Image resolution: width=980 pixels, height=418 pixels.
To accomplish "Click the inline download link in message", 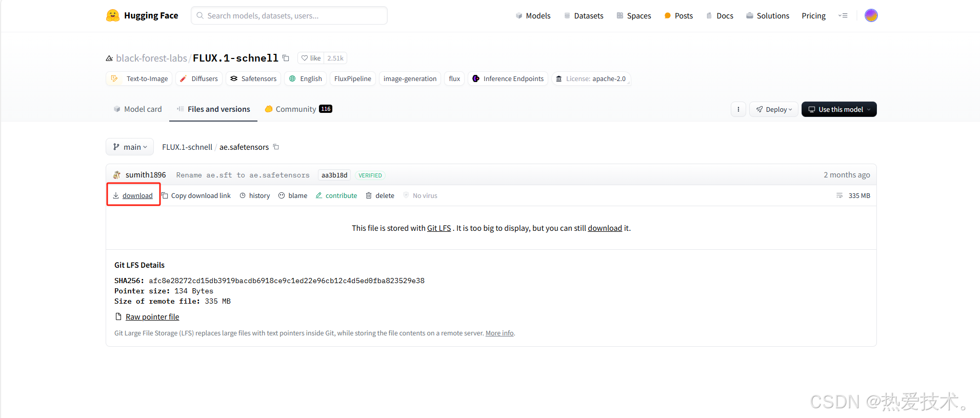I will 605,228.
